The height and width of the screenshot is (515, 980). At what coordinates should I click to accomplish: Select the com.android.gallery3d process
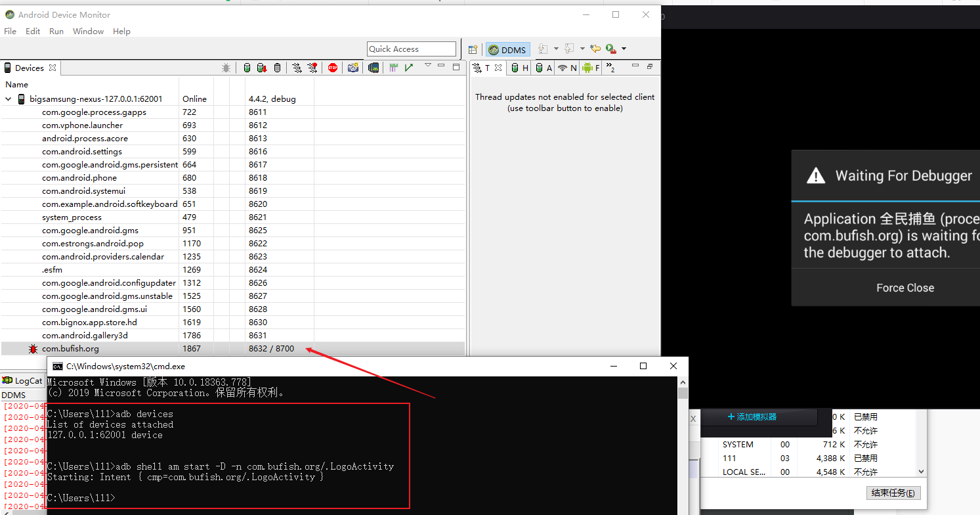(232, 335)
